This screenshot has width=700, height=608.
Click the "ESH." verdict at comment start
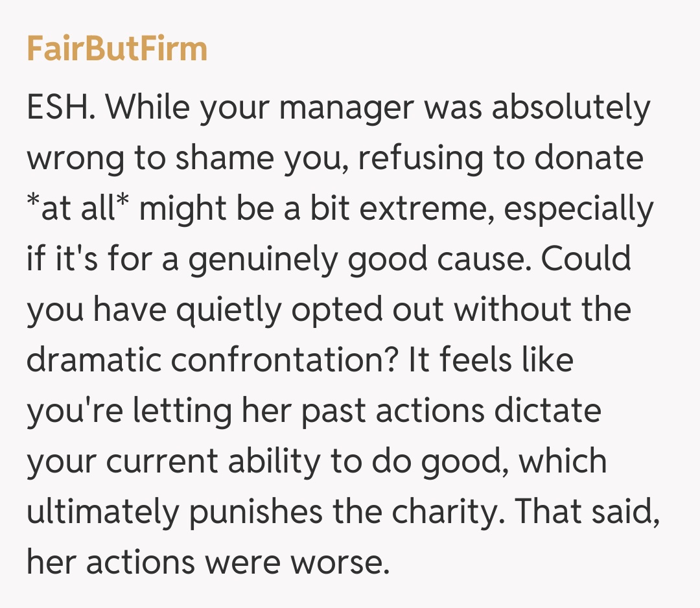(x=61, y=108)
